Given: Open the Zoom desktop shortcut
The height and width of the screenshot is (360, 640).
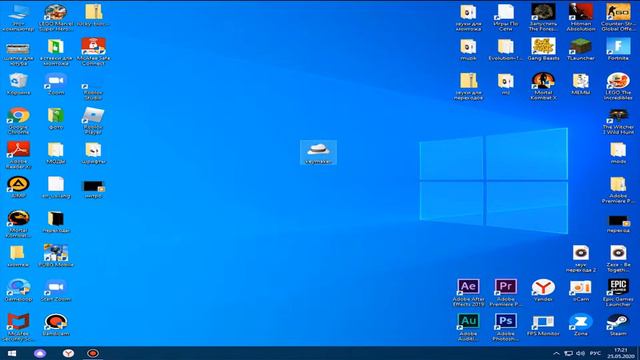Looking at the screenshot, I should pyautogui.click(x=56, y=84).
